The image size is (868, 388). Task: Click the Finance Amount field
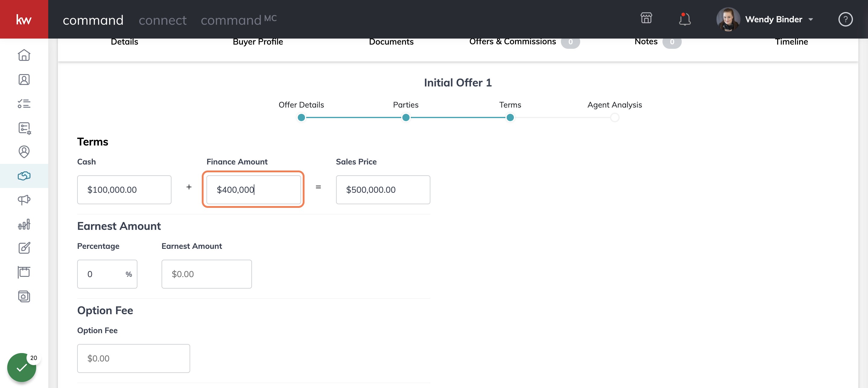click(x=253, y=189)
